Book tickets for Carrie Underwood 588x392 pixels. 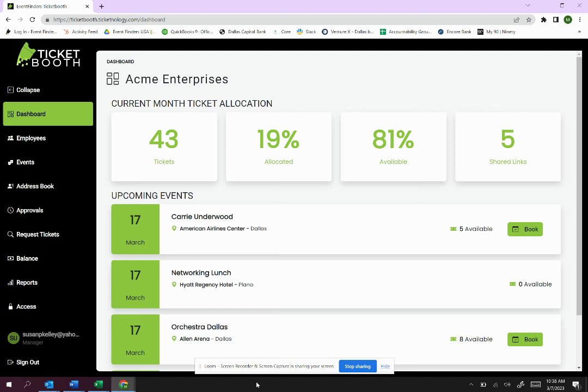pyautogui.click(x=525, y=229)
